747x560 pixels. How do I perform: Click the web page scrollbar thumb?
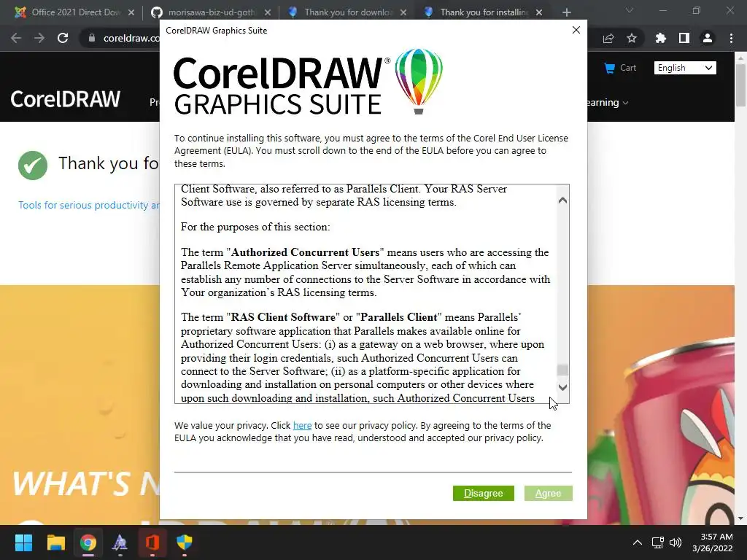[x=741, y=85]
